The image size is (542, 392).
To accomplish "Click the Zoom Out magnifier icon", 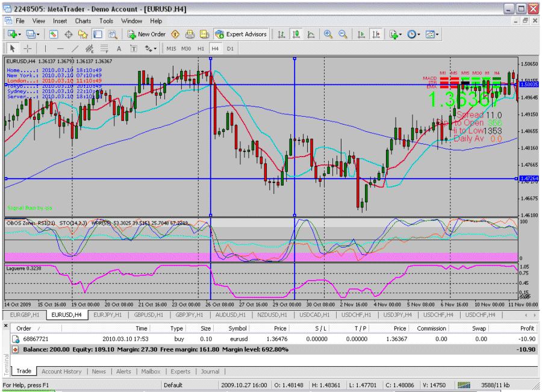I will pos(343,34).
